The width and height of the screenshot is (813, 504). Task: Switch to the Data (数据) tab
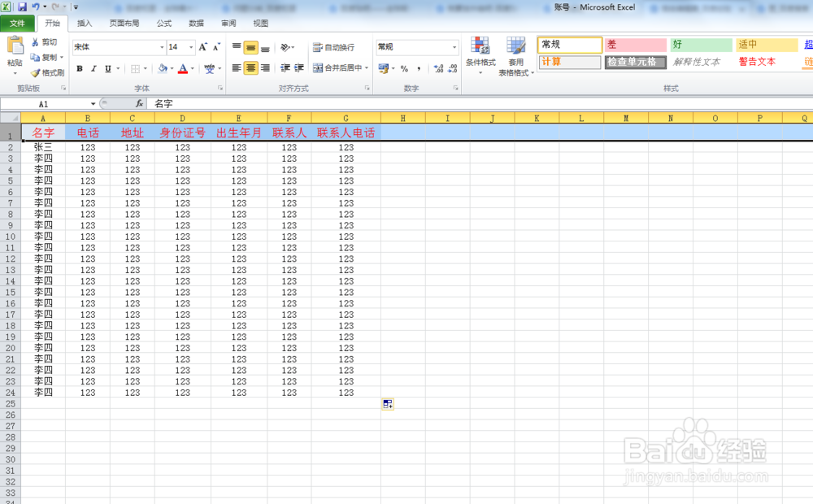196,24
